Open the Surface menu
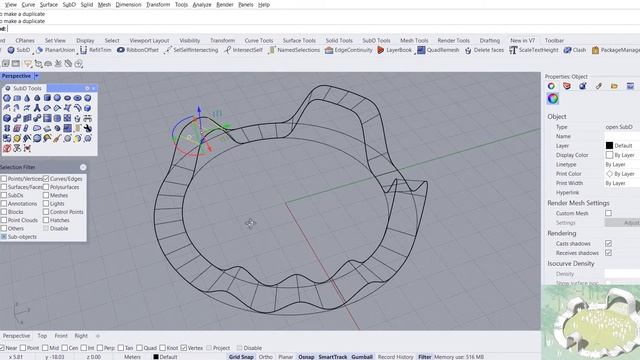The image size is (640, 360). pos(49,4)
